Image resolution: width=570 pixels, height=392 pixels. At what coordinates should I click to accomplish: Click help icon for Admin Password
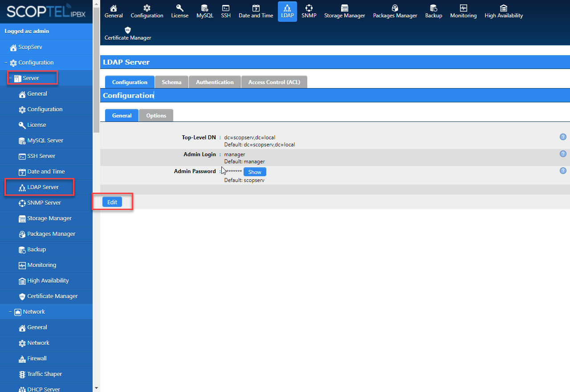pyautogui.click(x=563, y=171)
